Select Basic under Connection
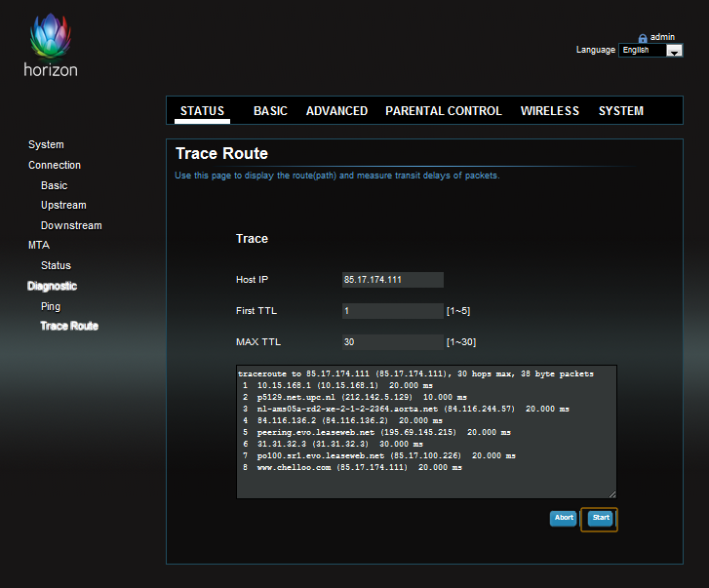The width and height of the screenshot is (709, 588). click(55, 185)
